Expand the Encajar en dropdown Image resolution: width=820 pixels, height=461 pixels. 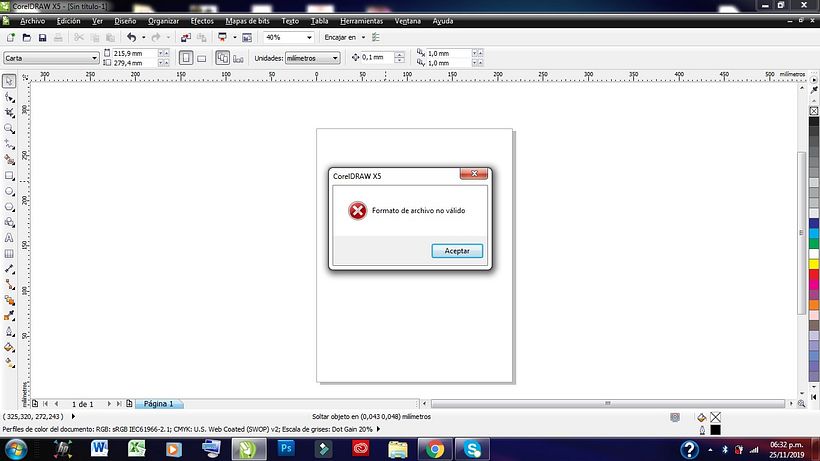[363, 38]
